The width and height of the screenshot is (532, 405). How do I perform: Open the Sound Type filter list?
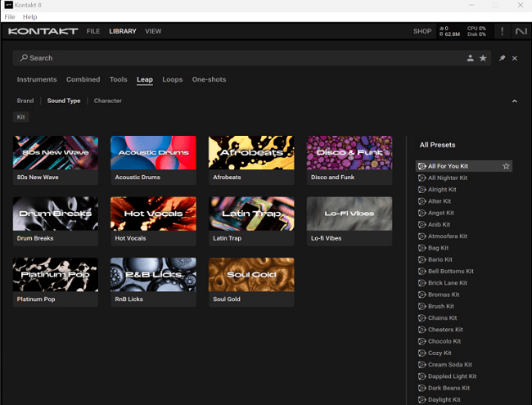tap(64, 101)
